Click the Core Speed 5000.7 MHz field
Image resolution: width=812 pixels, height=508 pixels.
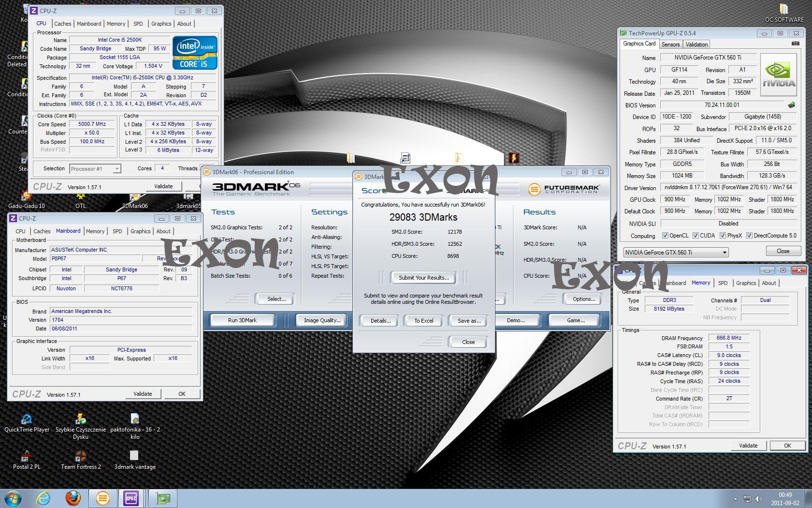[92, 124]
